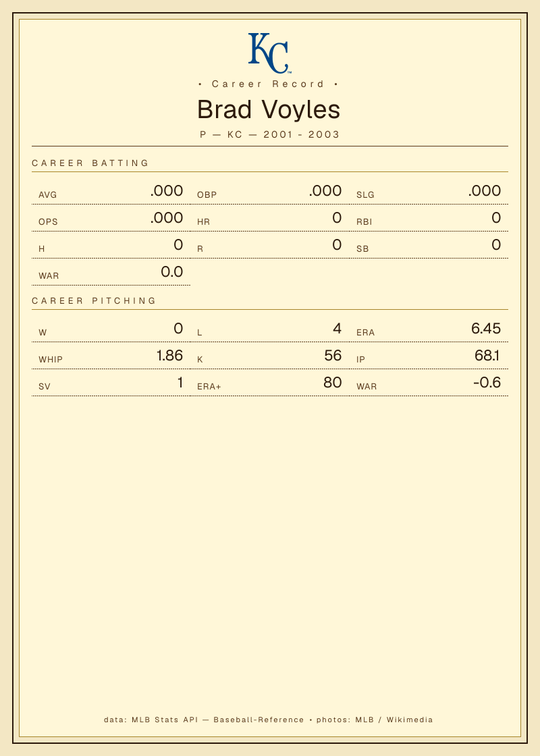Select the Brad Voyles player name heading
Screen dimensions: 540x756
(x=269, y=109)
